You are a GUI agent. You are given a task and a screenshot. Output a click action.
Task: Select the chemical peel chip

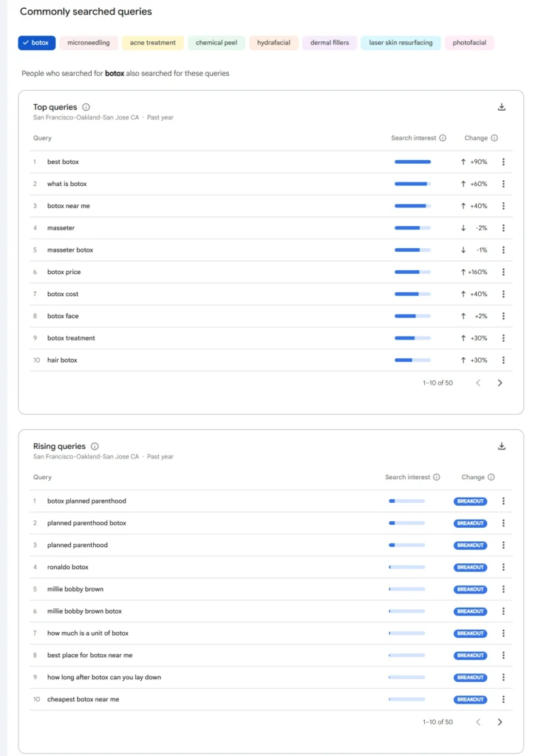tap(216, 42)
